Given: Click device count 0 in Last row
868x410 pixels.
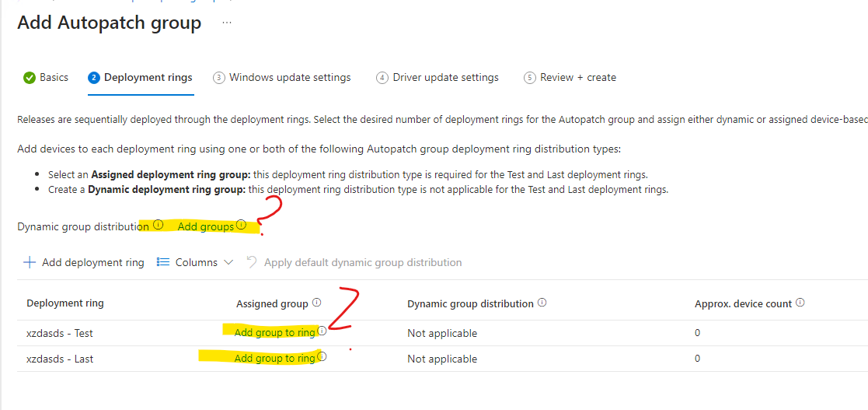Looking at the screenshot, I should (x=698, y=359).
